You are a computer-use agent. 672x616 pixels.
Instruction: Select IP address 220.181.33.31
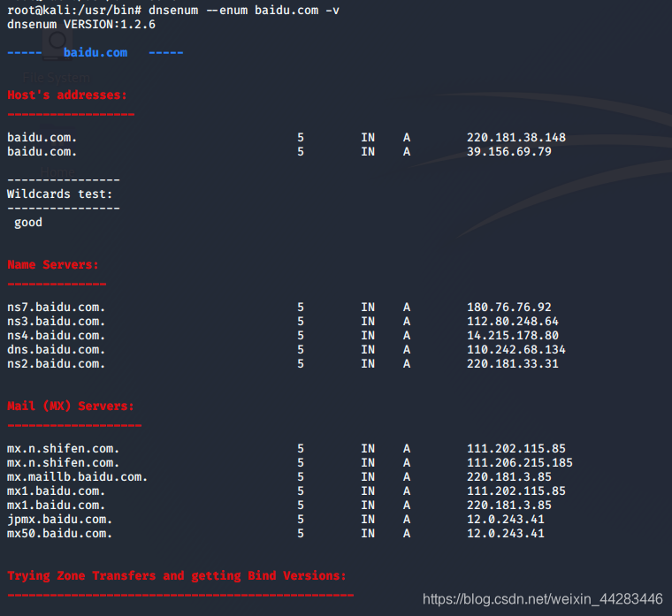[513, 364]
